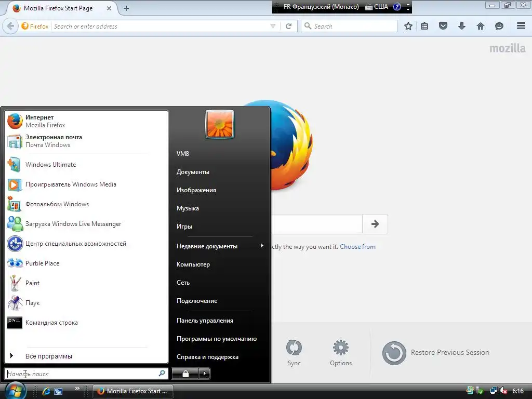This screenshot has width=532, height=399.
Task: Launch Internet Explorer from quick launch
Action: pos(46,391)
